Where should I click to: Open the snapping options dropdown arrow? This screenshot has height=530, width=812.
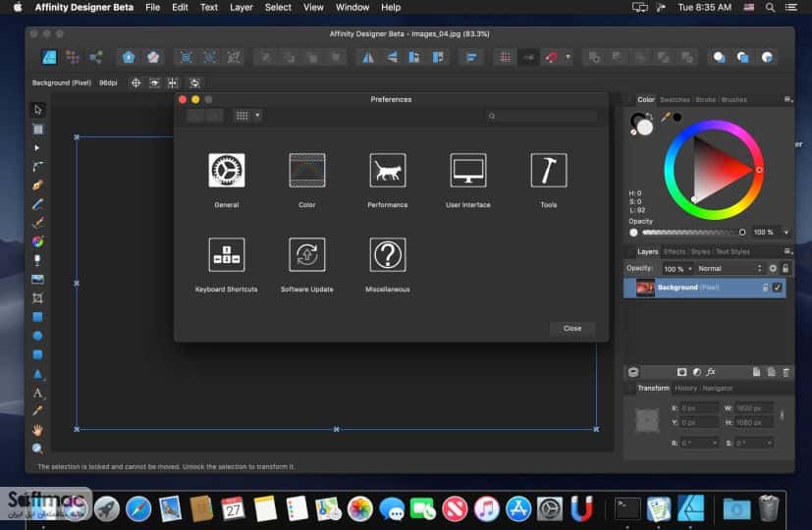tap(568, 57)
